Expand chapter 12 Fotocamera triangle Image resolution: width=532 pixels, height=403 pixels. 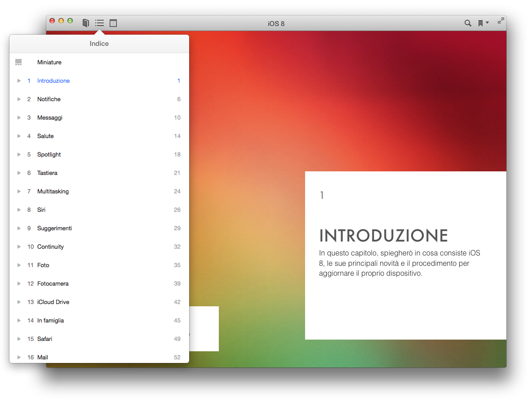tap(19, 283)
